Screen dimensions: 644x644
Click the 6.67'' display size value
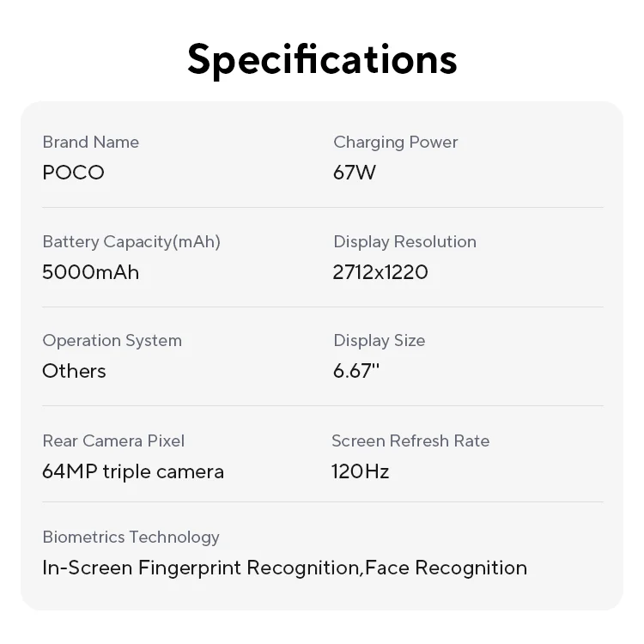pyautogui.click(x=355, y=371)
